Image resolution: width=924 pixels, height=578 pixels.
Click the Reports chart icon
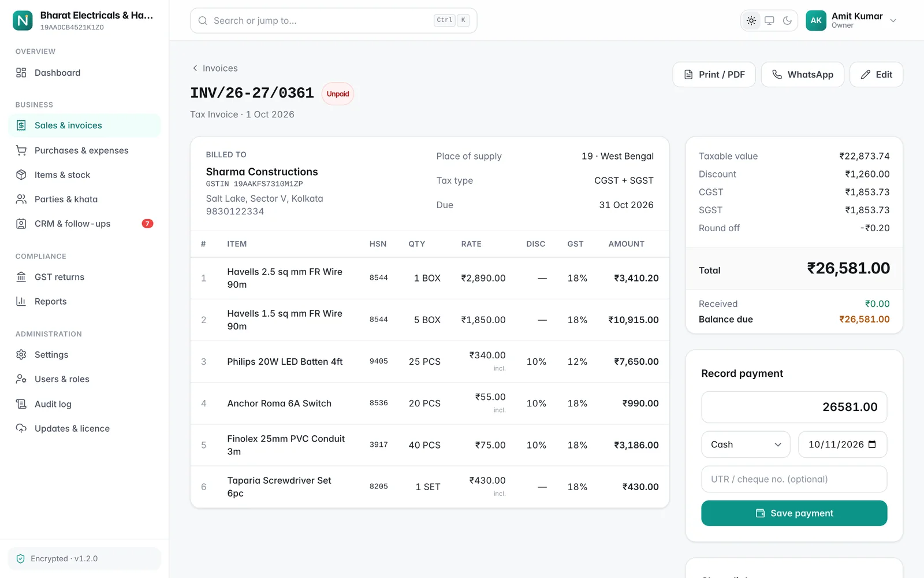[x=21, y=301]
